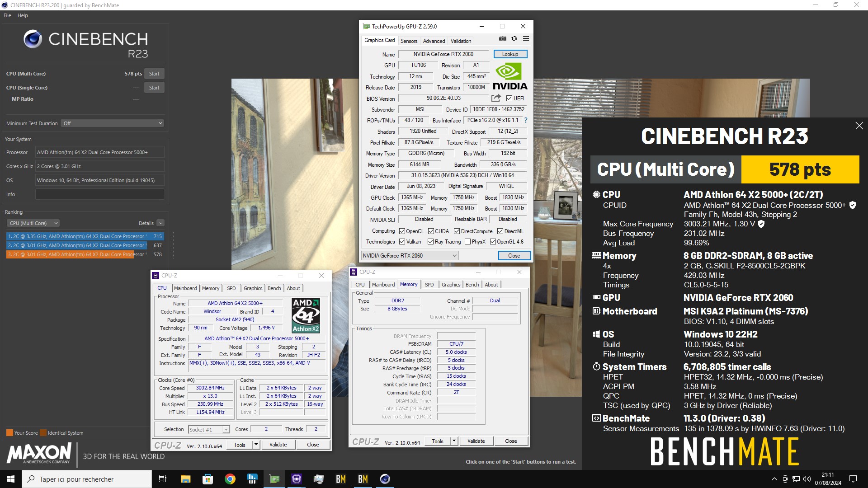The height and width of the screenshot is (488, 868).
Task: Start CPU Multi Core test
Action: pyautogui.click(x=154, y=74)
